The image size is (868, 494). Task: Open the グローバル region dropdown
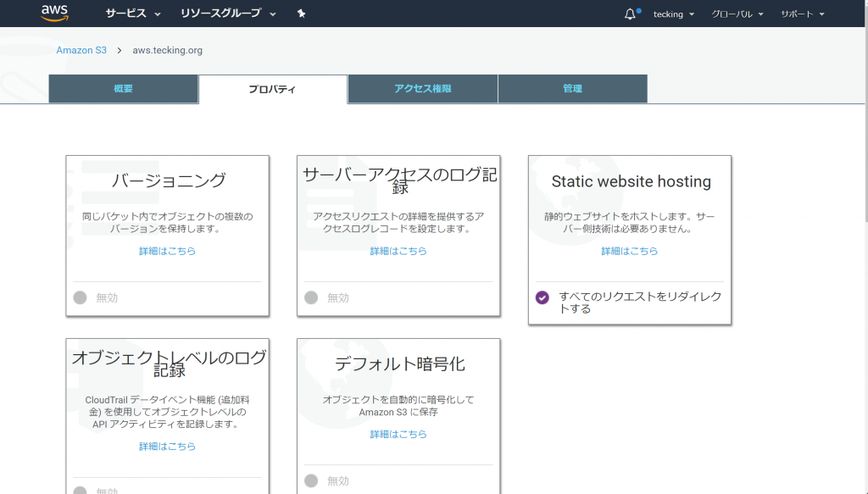coord(737,14)
